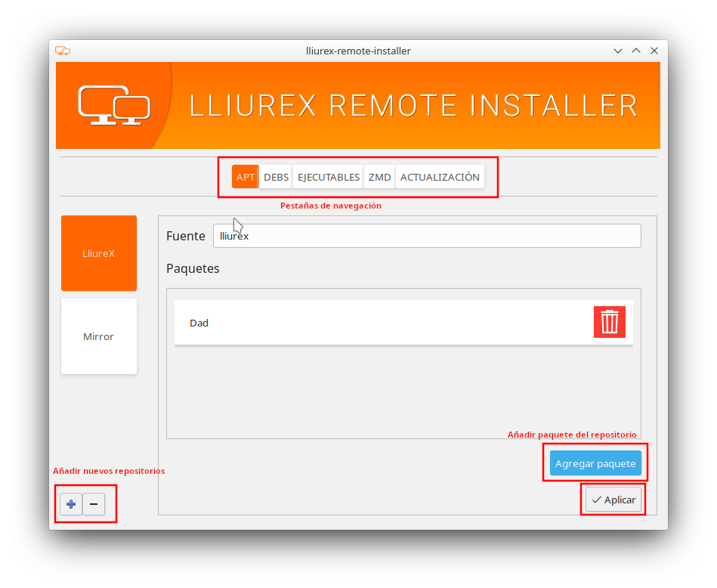
Task: Select the ZMD tab
Action: tap(379, 177)
